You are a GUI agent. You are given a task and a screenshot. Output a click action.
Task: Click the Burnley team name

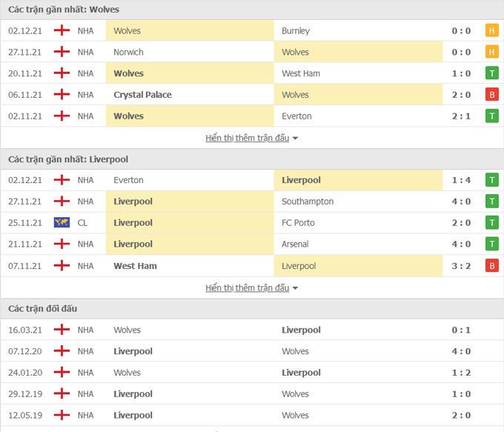point(296,31)
